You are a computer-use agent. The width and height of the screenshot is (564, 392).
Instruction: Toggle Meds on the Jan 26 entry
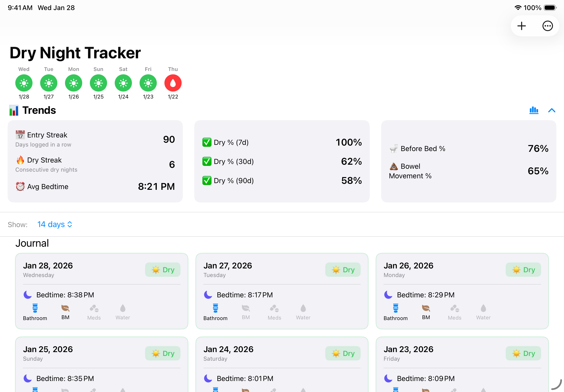point(455,312)
